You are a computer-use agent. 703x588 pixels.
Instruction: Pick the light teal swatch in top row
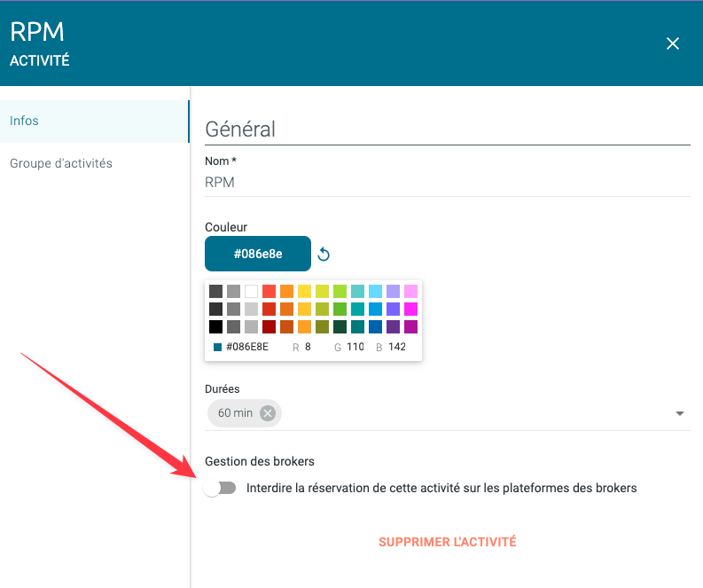pos(358,291)
